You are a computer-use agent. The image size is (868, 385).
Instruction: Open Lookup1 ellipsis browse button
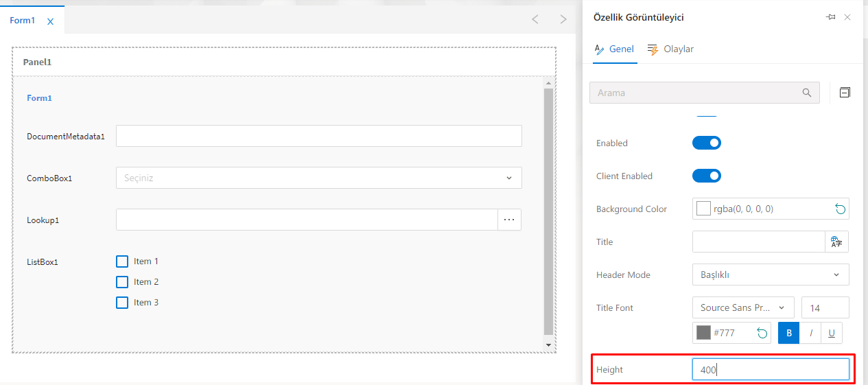pyautogui.click(x=509, y=220)
